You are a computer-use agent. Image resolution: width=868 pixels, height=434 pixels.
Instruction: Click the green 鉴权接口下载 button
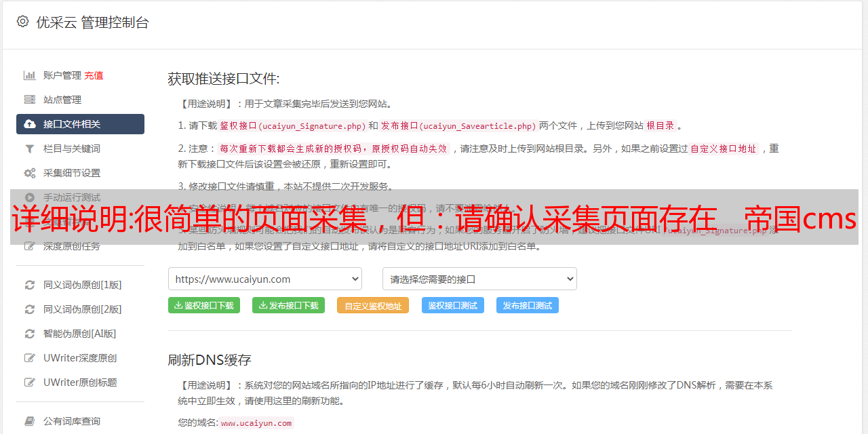pos(204,305)
